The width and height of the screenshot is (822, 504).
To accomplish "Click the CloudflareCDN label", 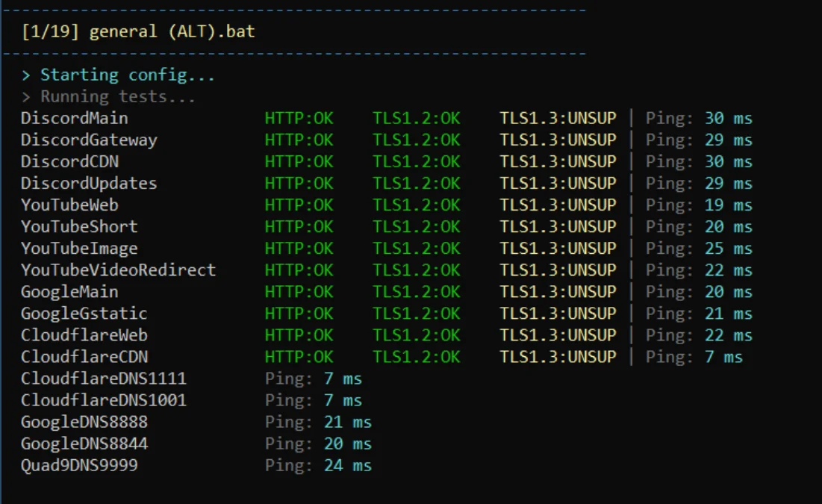I will (x=84, y=357).
